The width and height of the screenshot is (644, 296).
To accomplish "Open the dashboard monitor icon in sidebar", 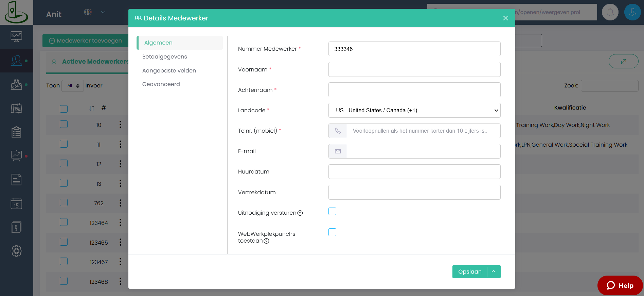I will pos(16,36).
